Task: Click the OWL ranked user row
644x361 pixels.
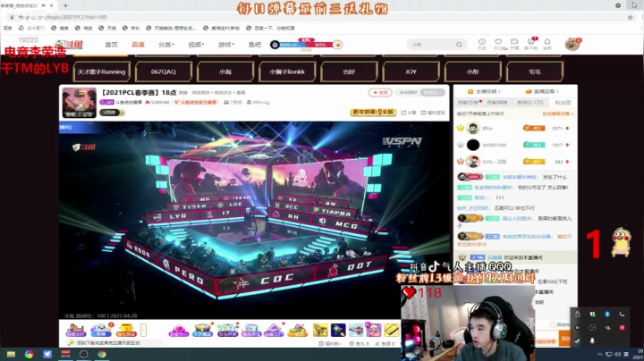Action: tap(514, 162)
